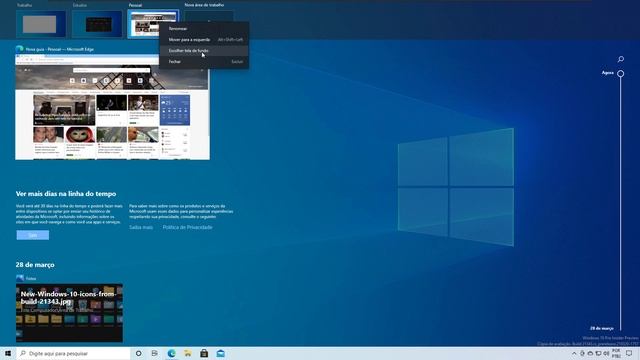Click the 28 de março date heading
Screen dimensions: 640x360
click(35, 265)
